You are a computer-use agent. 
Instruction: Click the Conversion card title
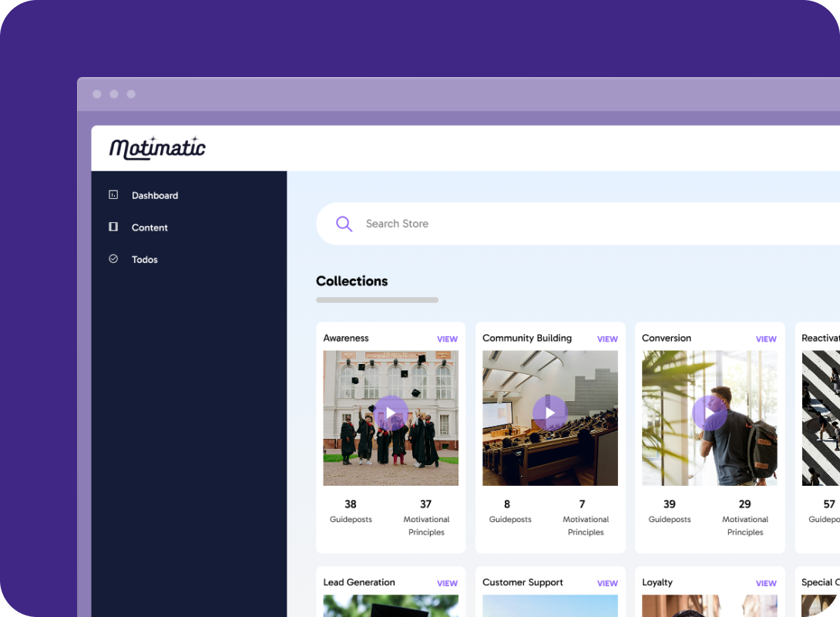click(x=667, y=339)
